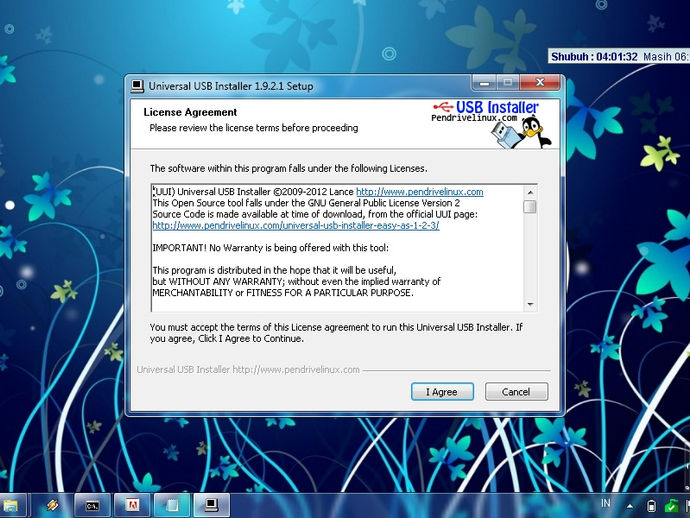
Task: Click 'IMPORTANT! No Warranty is being offered' line
Action: click(x=271, y=248)
